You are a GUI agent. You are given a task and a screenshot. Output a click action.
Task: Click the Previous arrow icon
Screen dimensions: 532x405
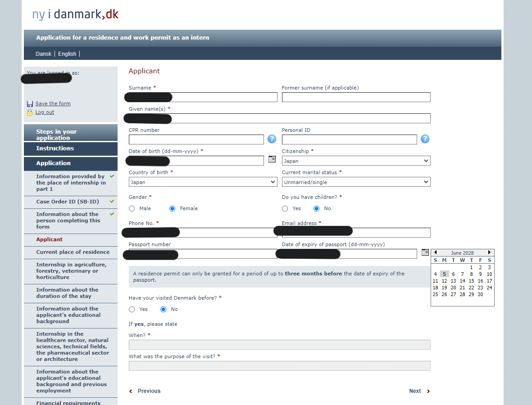[x=131, y=391]
